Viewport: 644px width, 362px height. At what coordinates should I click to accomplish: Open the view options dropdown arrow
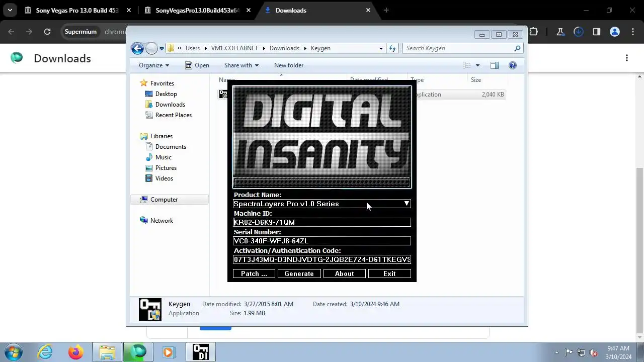[477, 65]
